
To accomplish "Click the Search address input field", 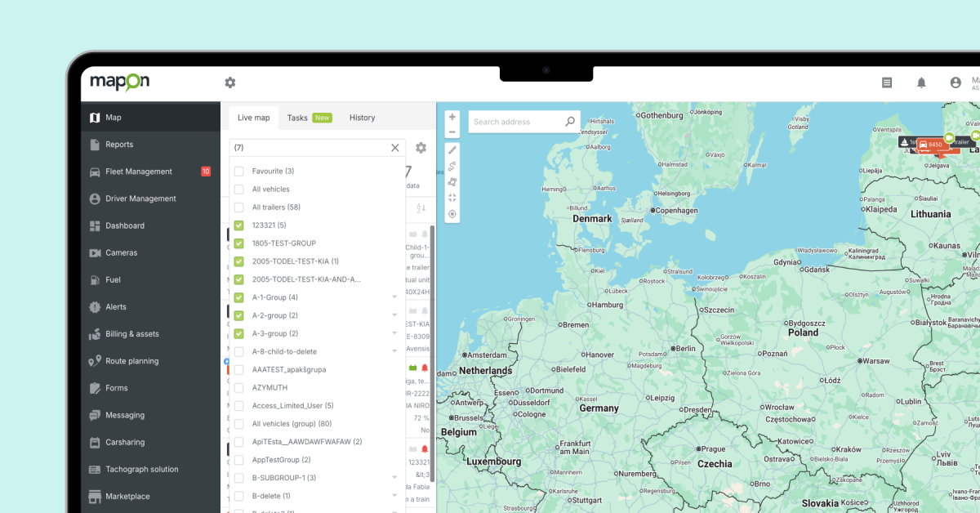I will pyautogui.click(x=517, y=122).
